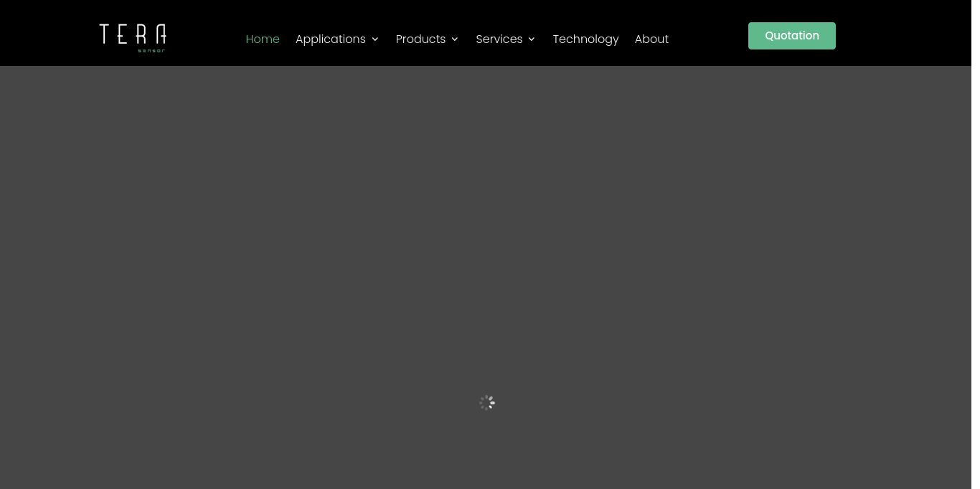The image size is (980, 489).
Task: Click the Quotation button
Action: 791,36
